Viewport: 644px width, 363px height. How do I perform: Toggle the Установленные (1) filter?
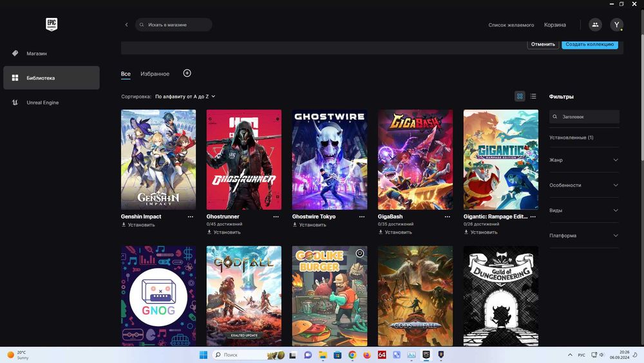[571, 138]
